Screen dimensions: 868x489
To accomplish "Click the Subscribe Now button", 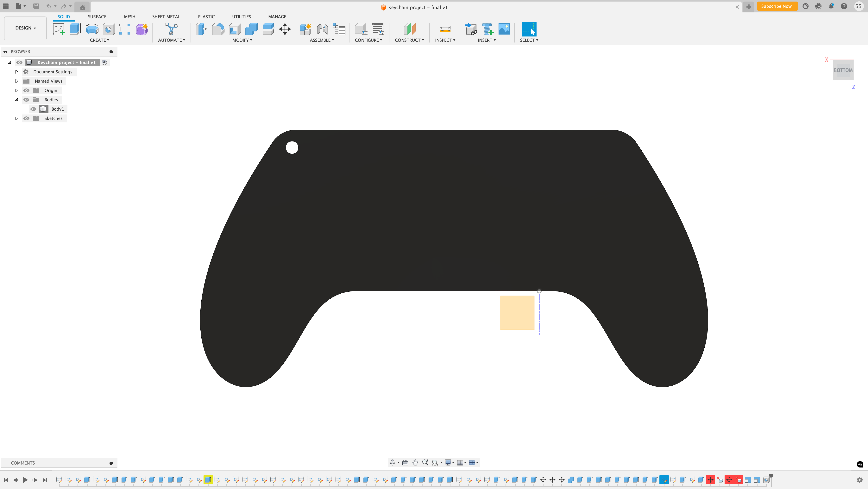I will 776,6.
